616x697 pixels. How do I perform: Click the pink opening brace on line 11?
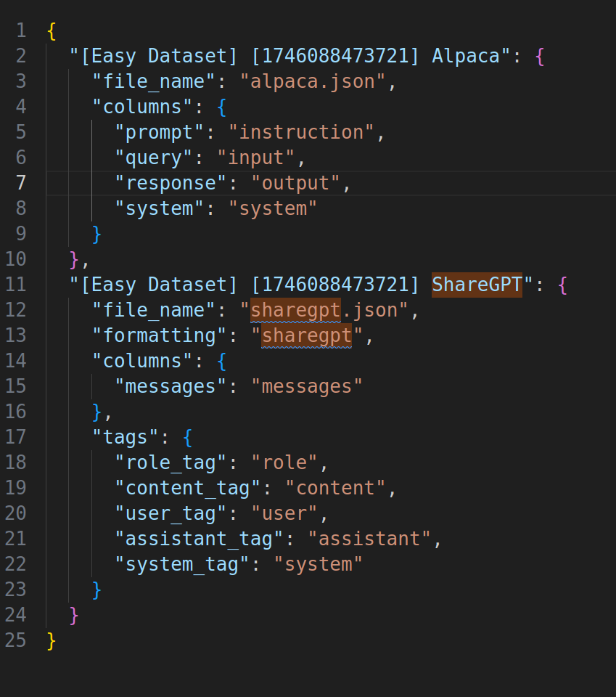[563, 285]
